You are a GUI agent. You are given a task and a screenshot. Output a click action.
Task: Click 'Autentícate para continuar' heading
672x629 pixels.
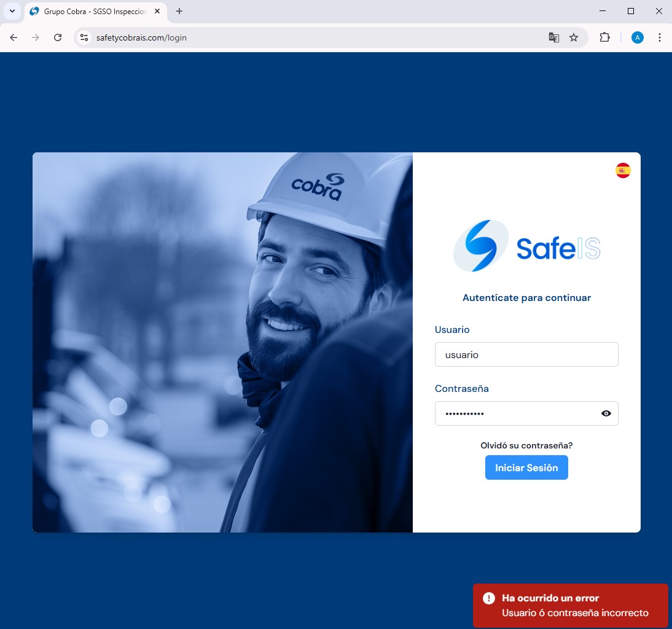[526, 298]
